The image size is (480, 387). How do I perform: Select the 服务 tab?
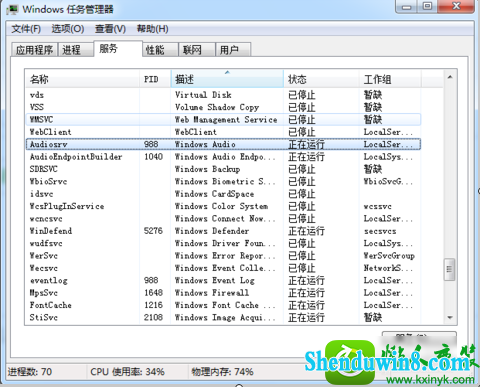click(118, 49)
